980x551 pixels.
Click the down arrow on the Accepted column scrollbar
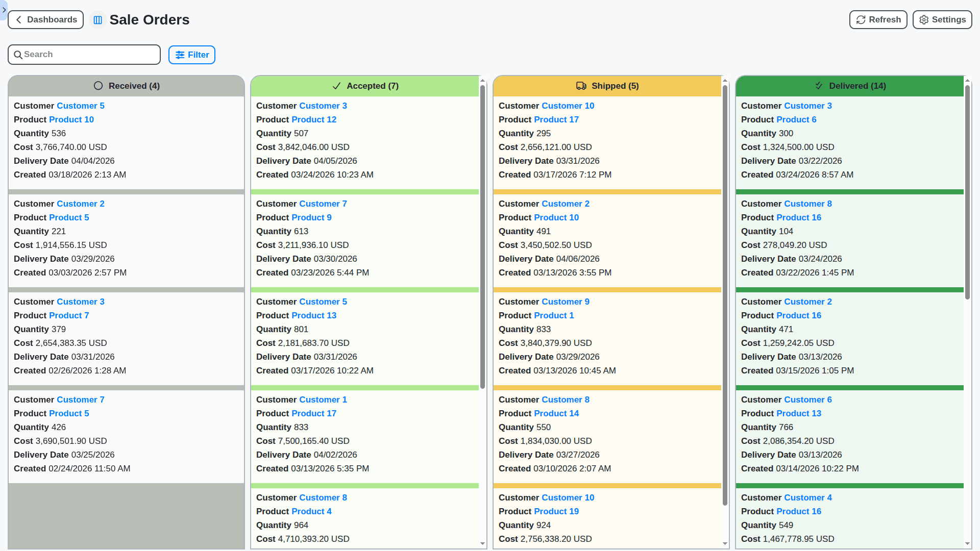point(482,544)
